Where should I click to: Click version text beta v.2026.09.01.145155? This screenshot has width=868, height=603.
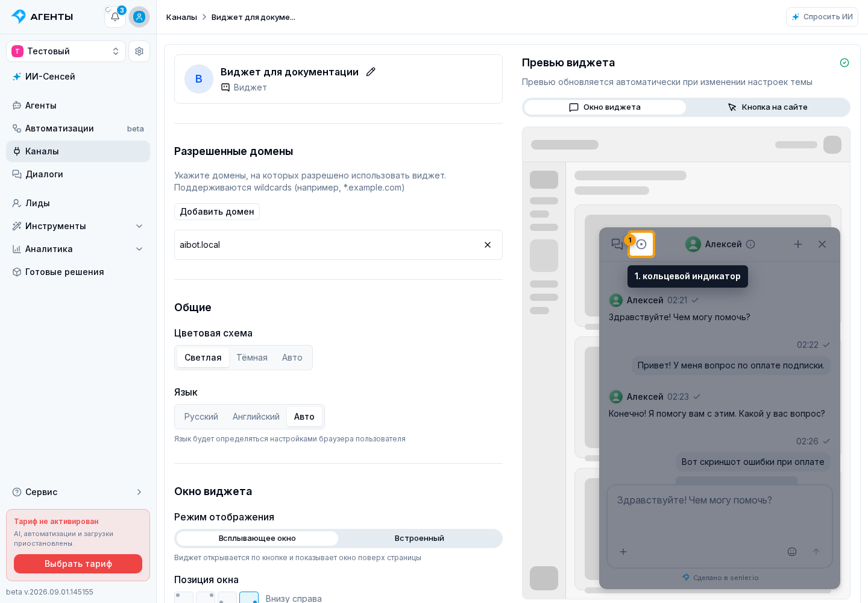click(50, 592)
